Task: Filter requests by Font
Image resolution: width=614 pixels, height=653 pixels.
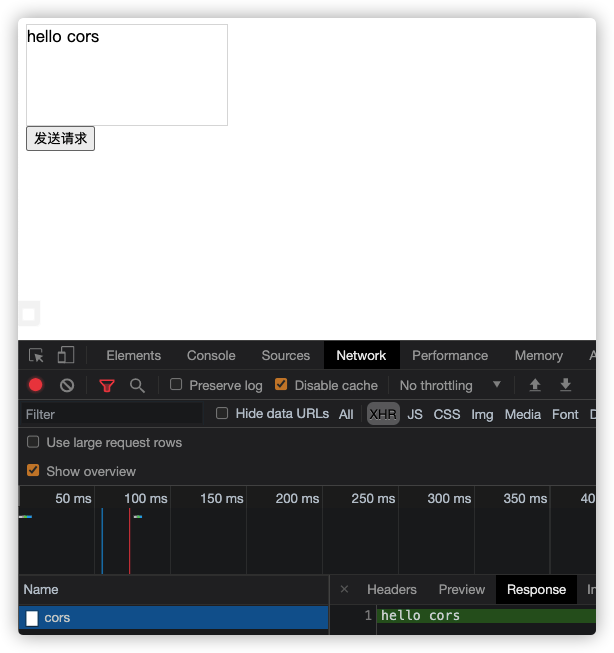Action: point(565,414)
